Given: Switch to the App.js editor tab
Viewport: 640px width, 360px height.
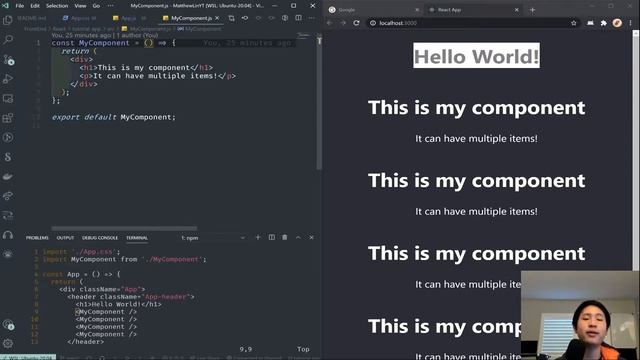Looking at the screenshot, I should coord(129,18).
